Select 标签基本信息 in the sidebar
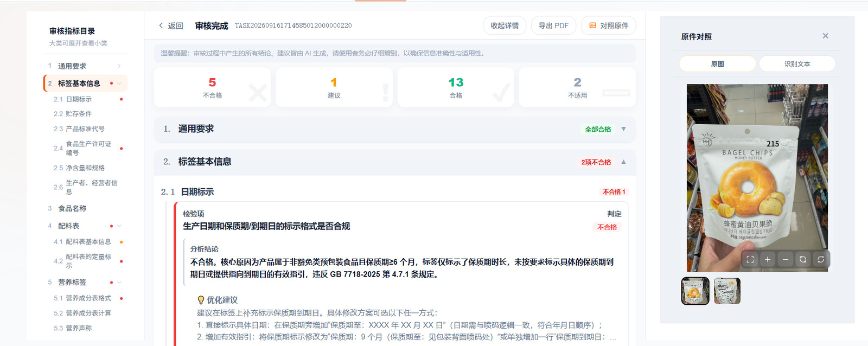Screen dimensions: 868x346 [x=86, y=84]
